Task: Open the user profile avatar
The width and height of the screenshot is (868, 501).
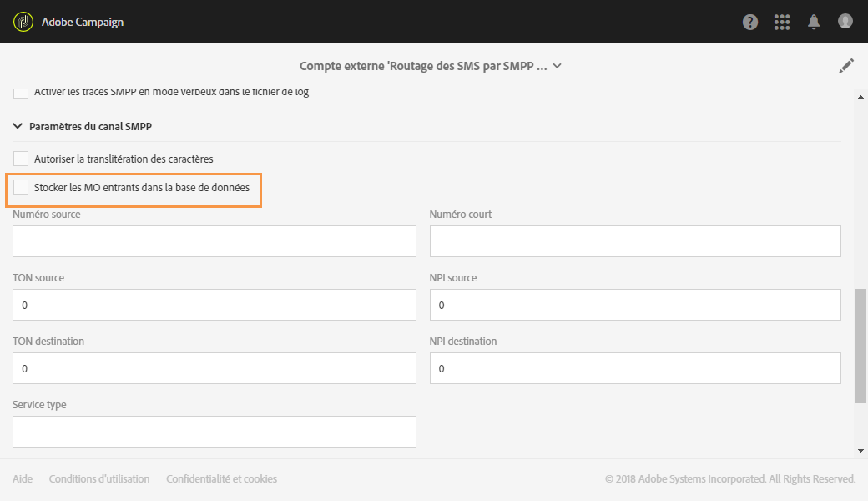Action: (845, 22)
